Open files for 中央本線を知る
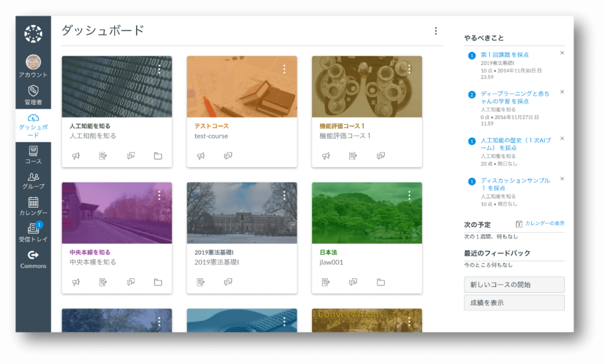The height and width of the screenshot is (364, 605). click(158, 282)
